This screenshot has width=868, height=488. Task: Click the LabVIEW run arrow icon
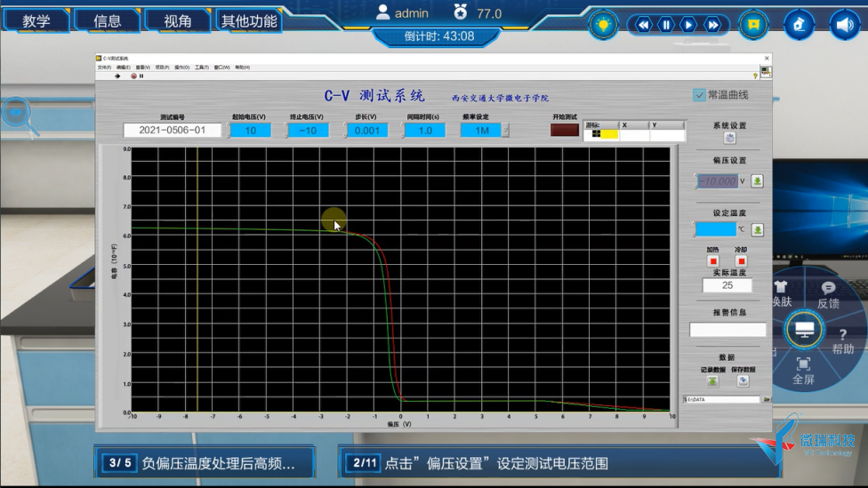click(117, 76)
